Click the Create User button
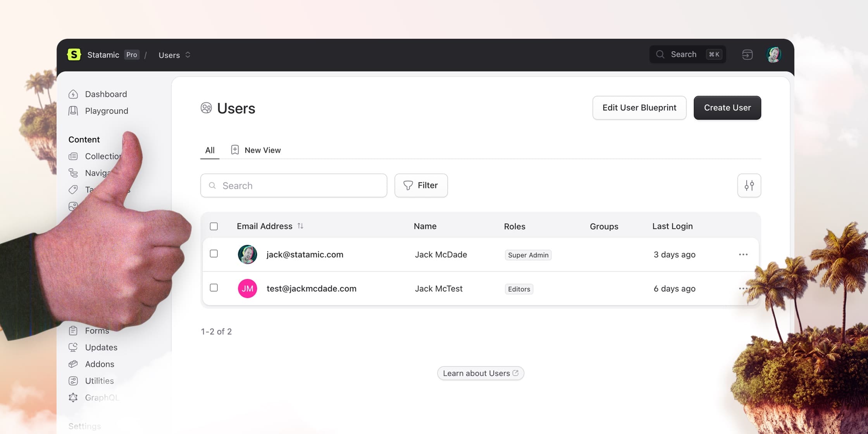The width and height of the screenshot is (868, 434). (x=727, y=108)
